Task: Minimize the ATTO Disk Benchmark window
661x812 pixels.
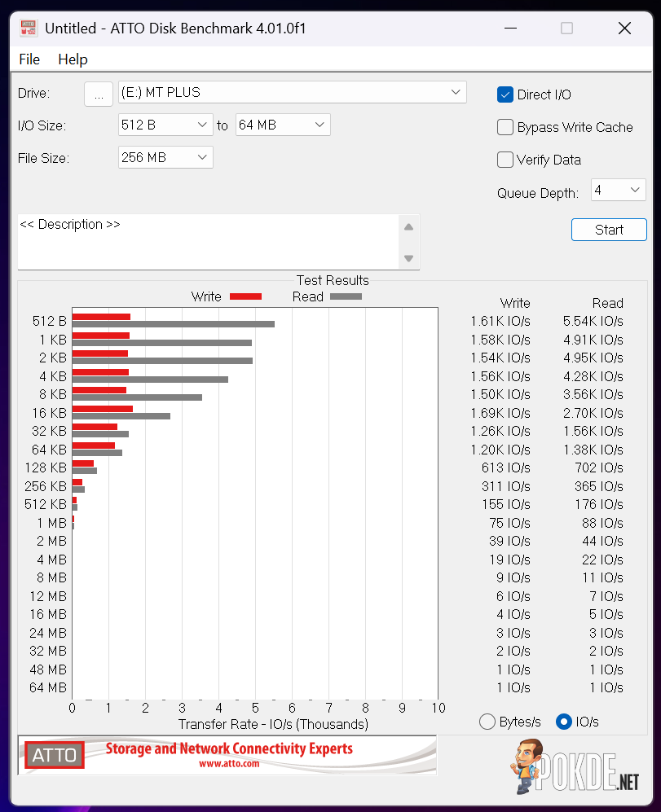Action: click(x=511, y=28)
